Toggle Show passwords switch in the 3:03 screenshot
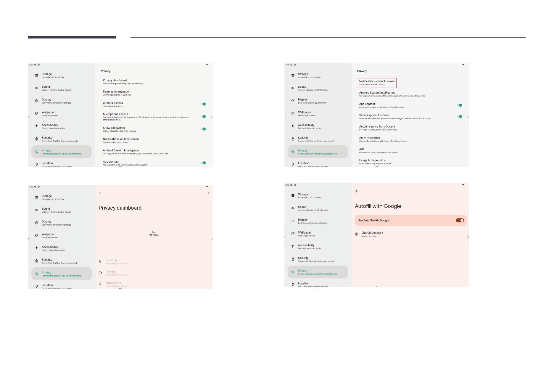The image size is (554, 392). pos(203,129)
